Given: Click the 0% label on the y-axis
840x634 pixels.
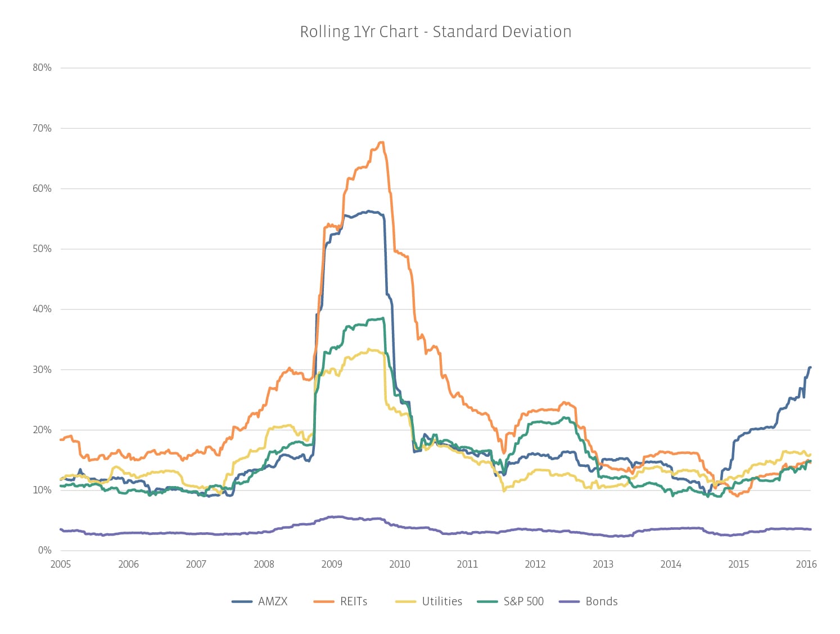Looking at the screenshot, I should pyautogui.click(x=45, y=550).
